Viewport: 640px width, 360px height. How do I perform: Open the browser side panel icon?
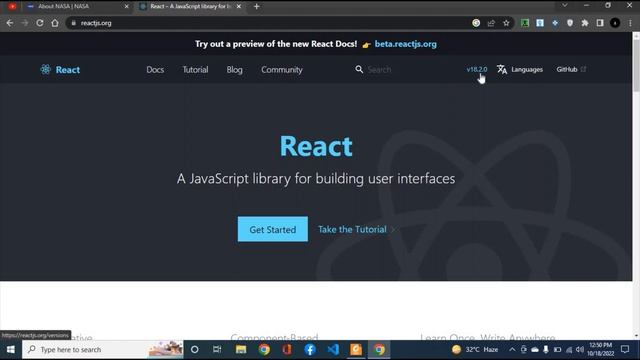click(600, 23)
